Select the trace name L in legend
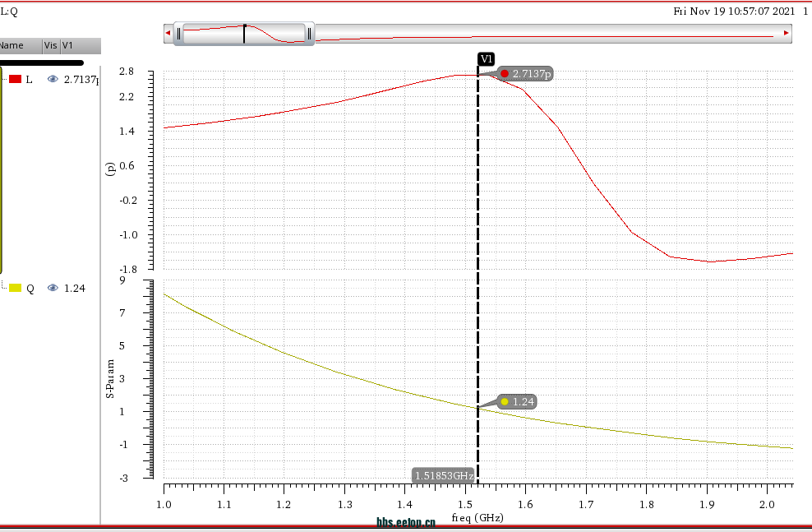Screen dimensions: 812x532 (x=29, y=79)
